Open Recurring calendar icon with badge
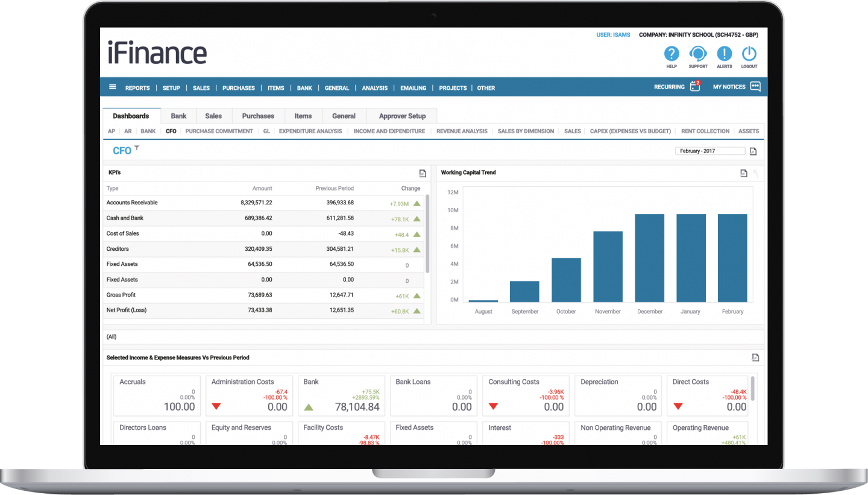This screenshot has height=495, width=868. click(695, 87)
